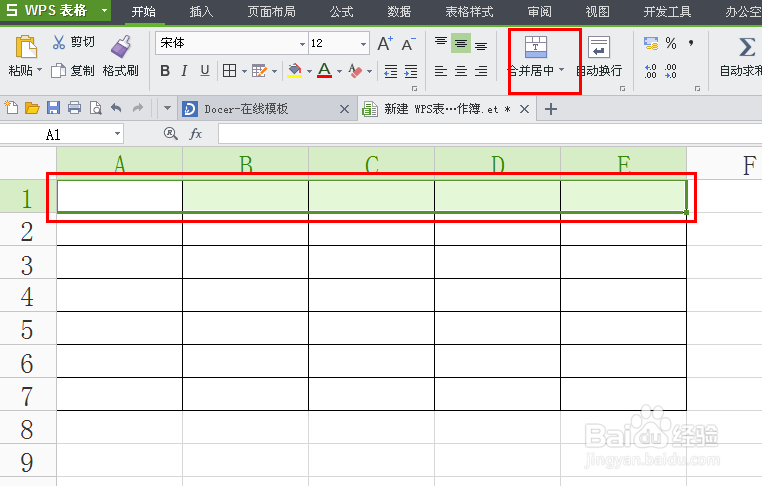Set top vertical alignment
The width and height of the screenshot is (762, 486).
[441, 43]
